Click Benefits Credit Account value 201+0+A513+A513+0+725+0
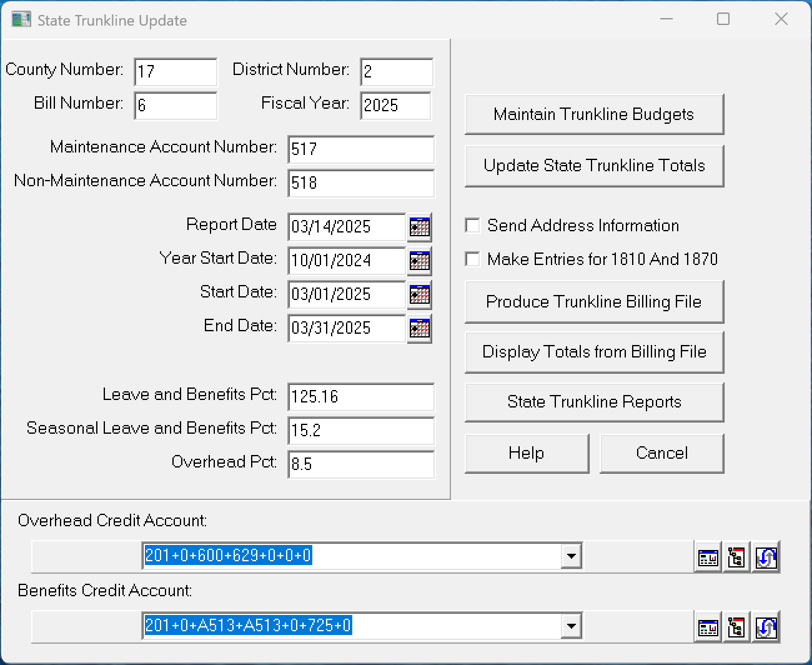Image resolution: width=812 pixels, height=665 pixels. pyautogui.click(x=248, y=626)
